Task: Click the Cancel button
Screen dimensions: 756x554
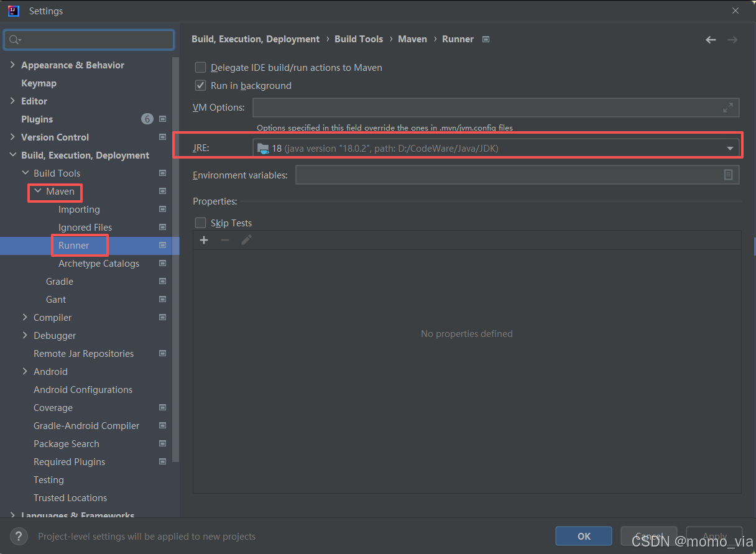Action: [649, 536]
